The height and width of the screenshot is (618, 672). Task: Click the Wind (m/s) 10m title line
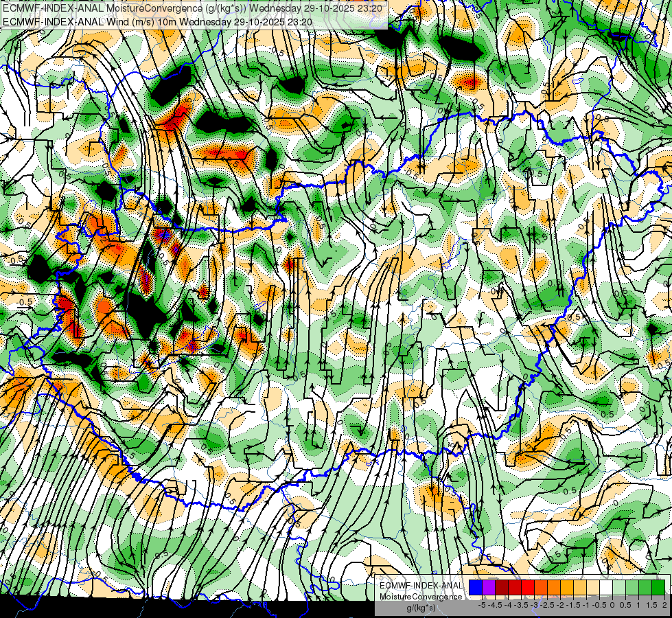click(x=157, y=22)
